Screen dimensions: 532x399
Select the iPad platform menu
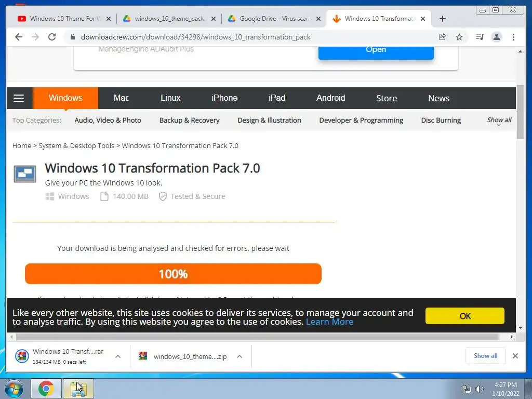277,98
